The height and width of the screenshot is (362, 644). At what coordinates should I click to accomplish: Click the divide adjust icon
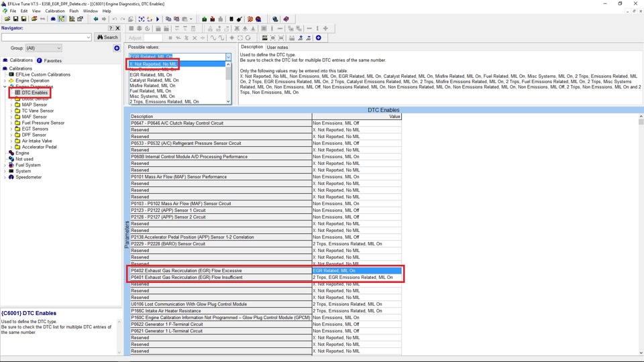(x=203, y=38)
